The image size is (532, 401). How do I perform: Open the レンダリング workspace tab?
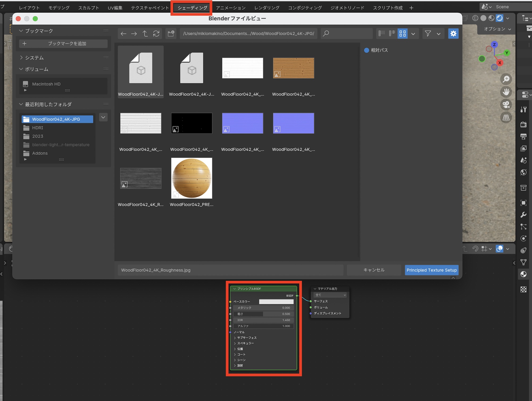click(267, 8)
